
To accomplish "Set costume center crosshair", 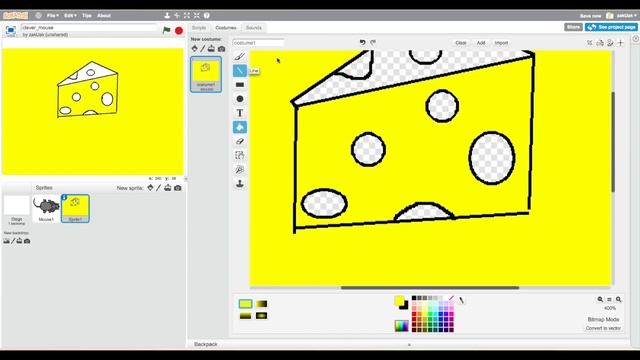I will (621, 42).
